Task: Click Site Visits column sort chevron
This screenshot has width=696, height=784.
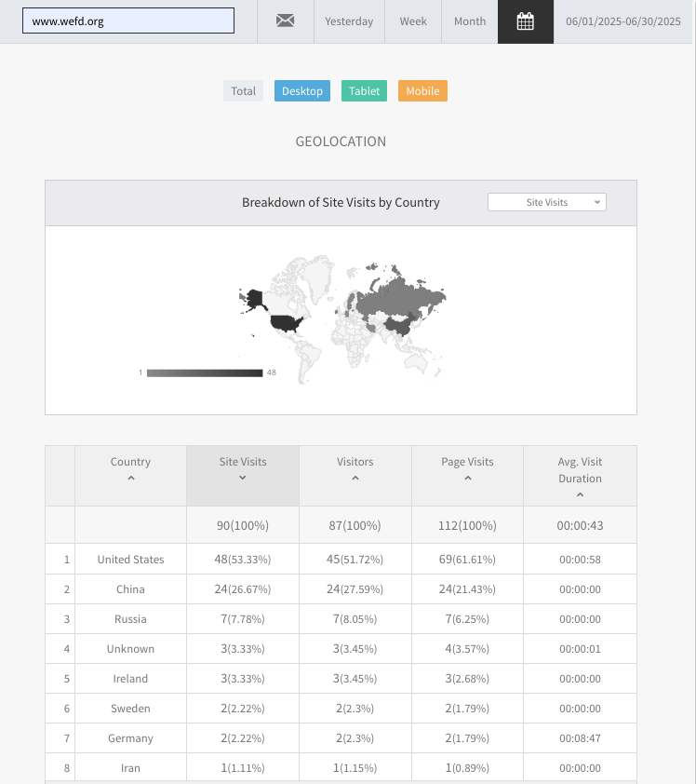Action: tap(242, 479)
